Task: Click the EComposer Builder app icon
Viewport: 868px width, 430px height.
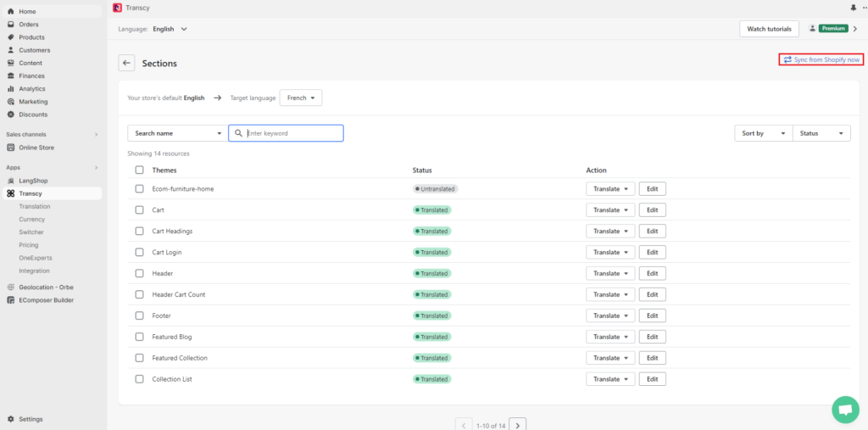Action: (x=10, y=299)
